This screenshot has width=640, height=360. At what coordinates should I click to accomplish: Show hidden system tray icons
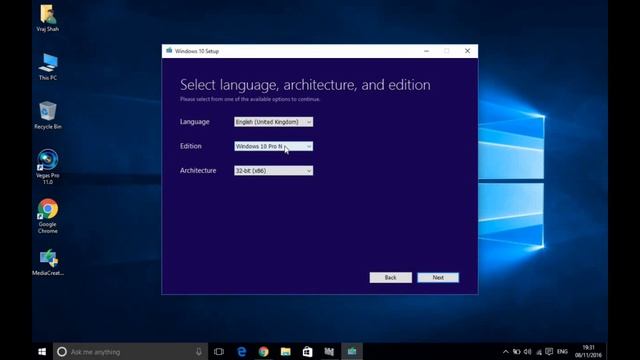tap(506, 351)
